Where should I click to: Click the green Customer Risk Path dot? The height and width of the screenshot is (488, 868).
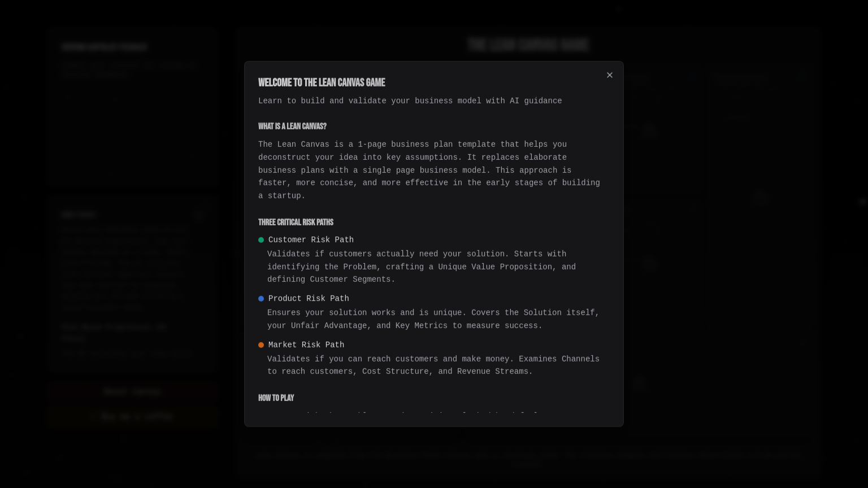point(261,240)
